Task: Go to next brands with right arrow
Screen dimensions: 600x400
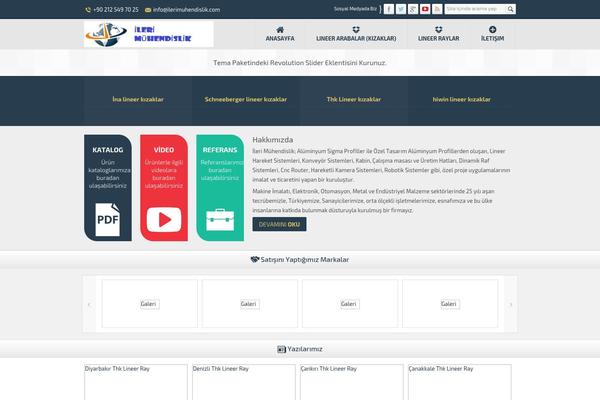Action: pos(510,304)
